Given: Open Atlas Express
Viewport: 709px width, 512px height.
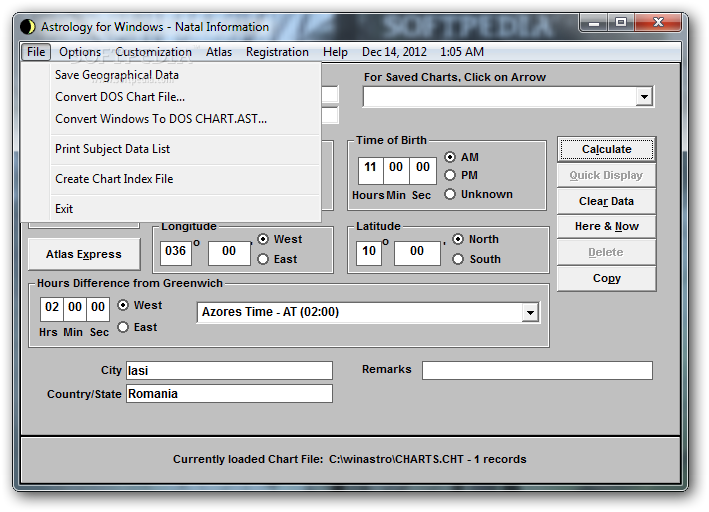Looking at the screenshot, I should click(84, 254).
